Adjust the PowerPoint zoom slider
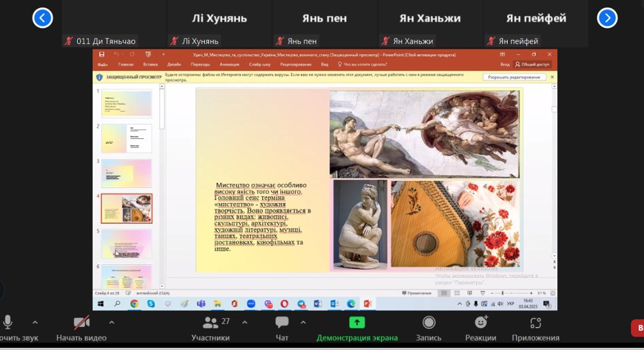The width and height of the screenshot is (644, 351). point(503,293)
